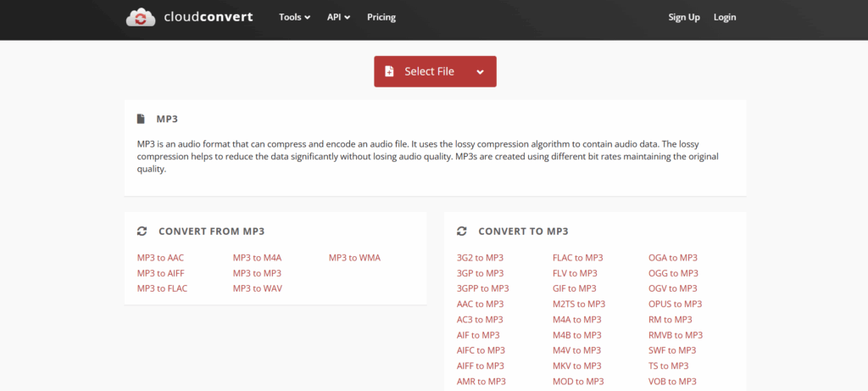Select MKV to MP3 link
868x391 pixels.
(576, 366)
